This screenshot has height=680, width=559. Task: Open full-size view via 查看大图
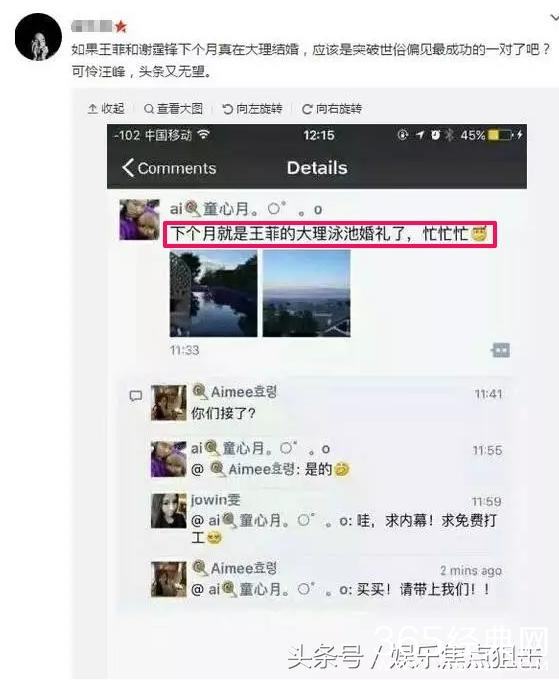pos(173,108)
